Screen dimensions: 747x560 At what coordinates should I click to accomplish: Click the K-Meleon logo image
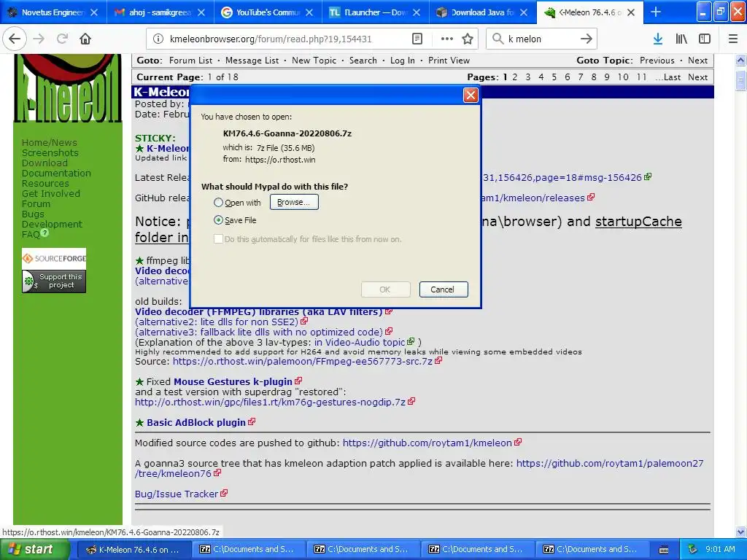coord(68,88)
